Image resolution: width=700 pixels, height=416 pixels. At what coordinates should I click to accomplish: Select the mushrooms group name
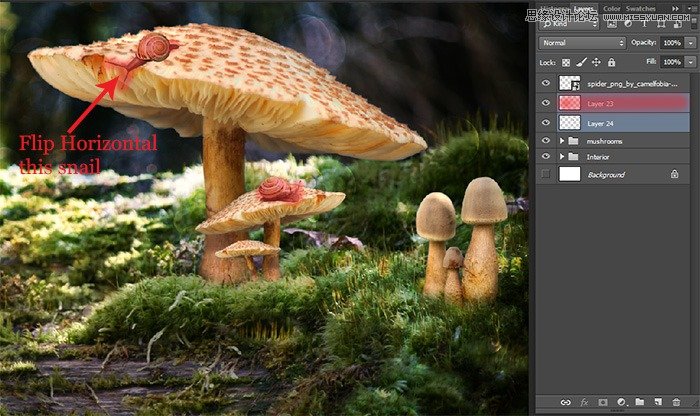pos(604,141)
